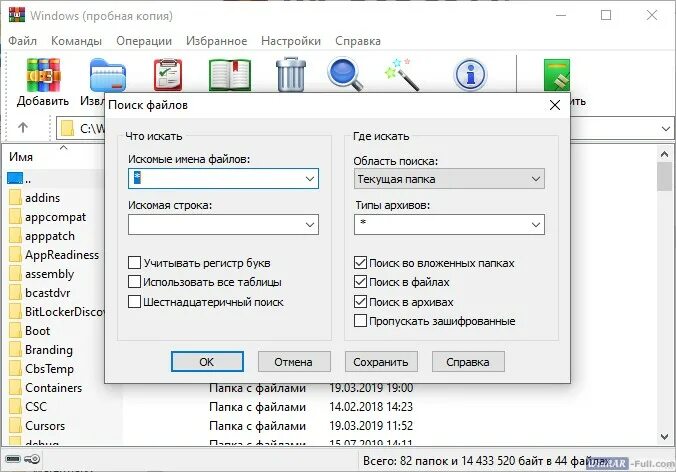676x472 pixels.
Task: Expand Искомая строка dropdown arrow
Action: pyautogui.click(x=310, y=224)
